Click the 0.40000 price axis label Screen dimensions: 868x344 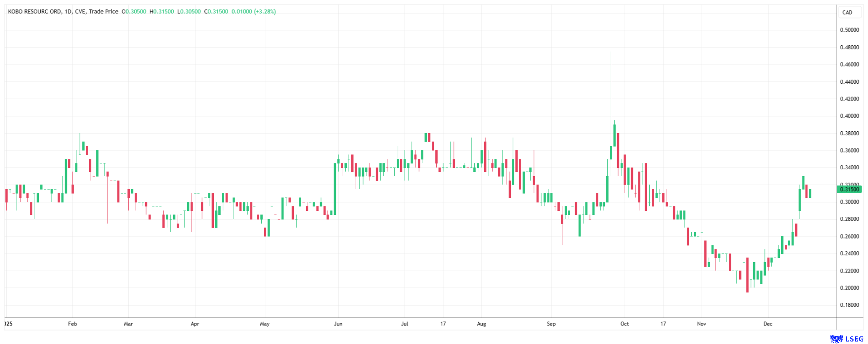[x=849, y=116]
